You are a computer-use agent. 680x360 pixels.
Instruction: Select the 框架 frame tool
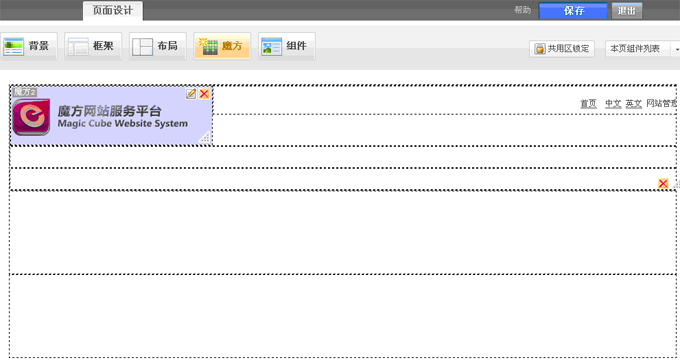tap(93, 46)
